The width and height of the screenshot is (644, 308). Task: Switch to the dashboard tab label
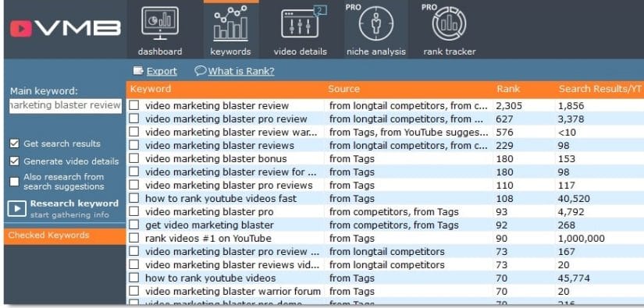click(x=160, y=51)
